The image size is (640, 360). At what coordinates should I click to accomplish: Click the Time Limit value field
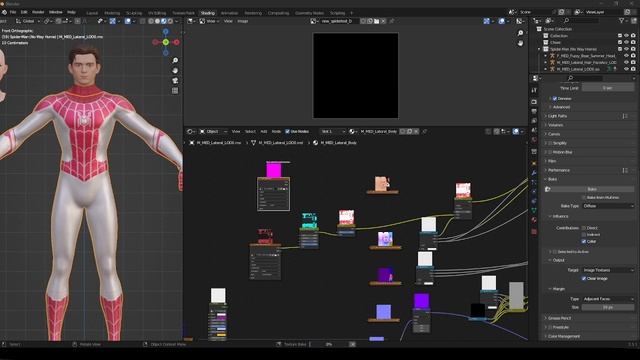(x=608, y=88)
